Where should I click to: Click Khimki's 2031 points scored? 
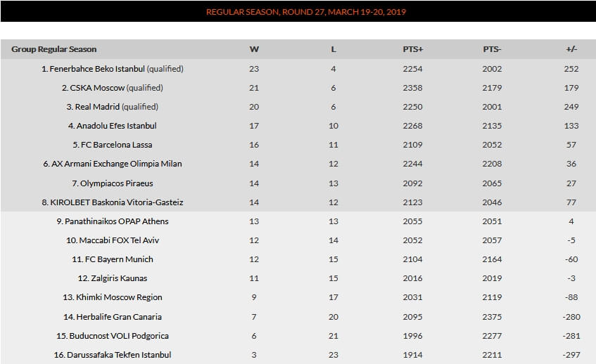pyautogui.click(x=413, y=297)
